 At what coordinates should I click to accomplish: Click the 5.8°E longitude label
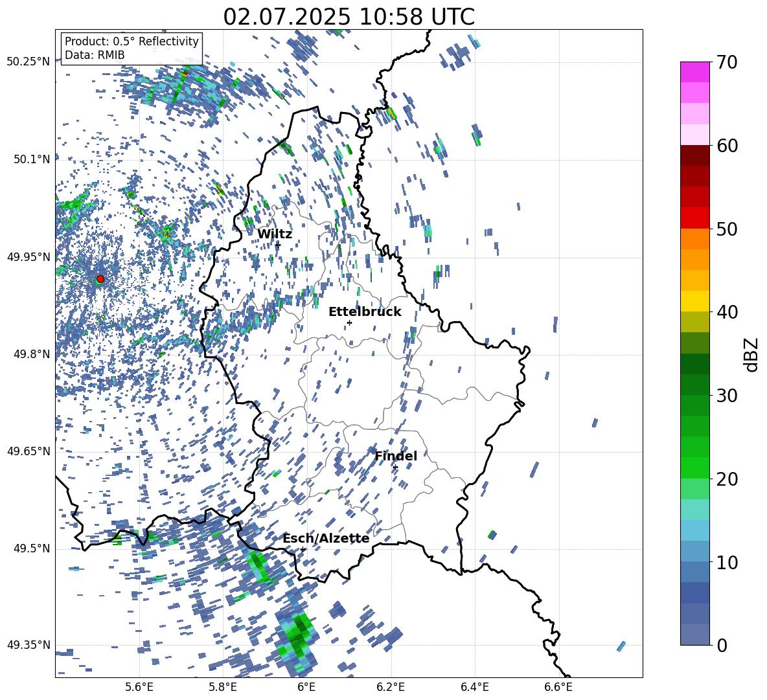tap(223, 688)
